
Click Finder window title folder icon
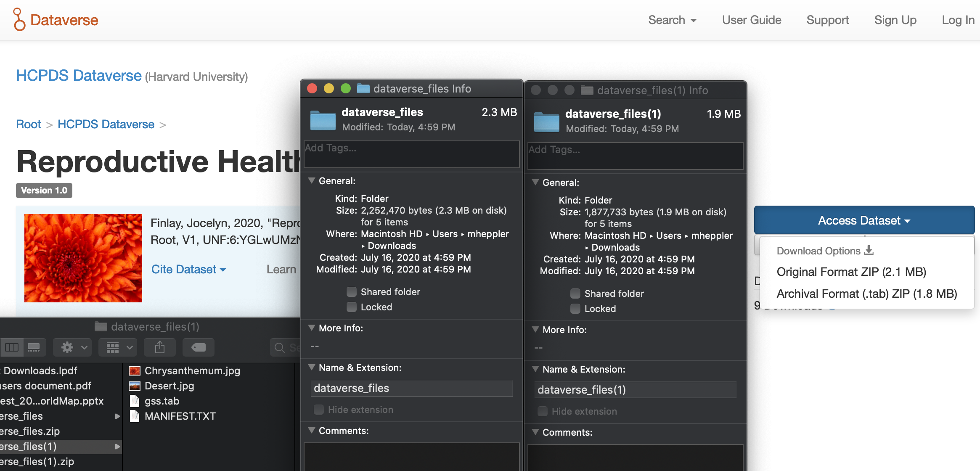[x=101, y=326]
